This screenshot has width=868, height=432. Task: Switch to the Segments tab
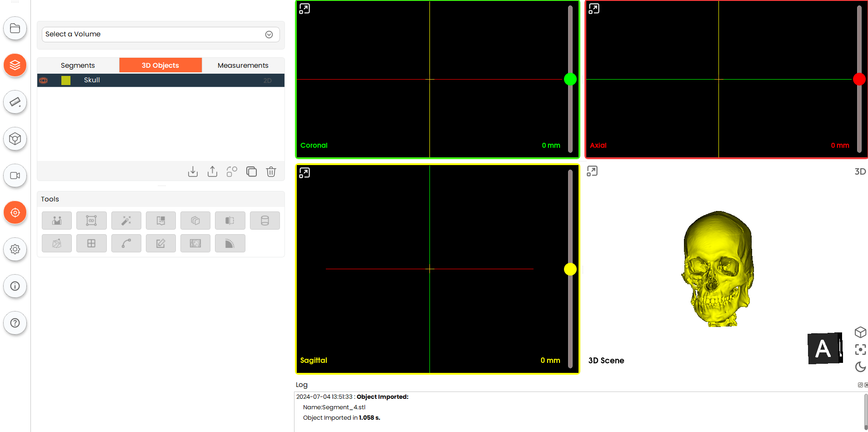[x=78, y=65]
